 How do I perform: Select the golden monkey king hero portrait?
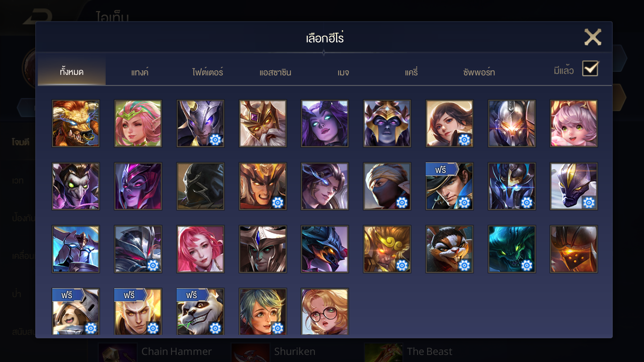[387, 249]
